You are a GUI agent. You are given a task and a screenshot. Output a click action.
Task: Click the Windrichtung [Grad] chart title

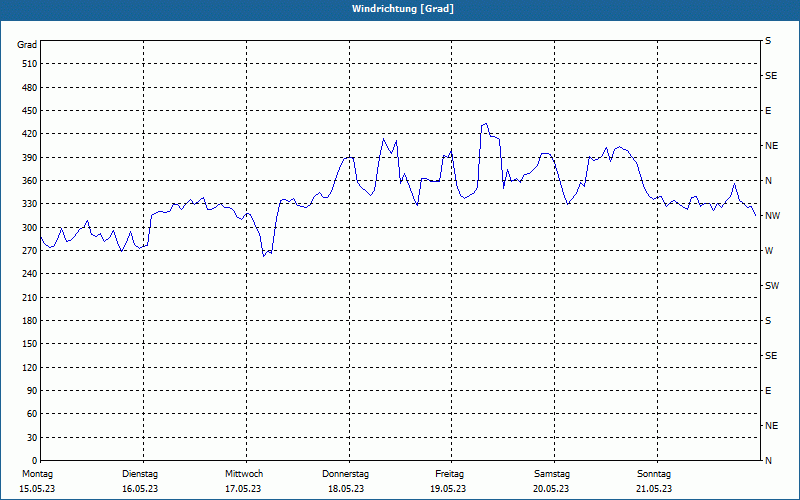pyautogui.click(x=403, y=9)
